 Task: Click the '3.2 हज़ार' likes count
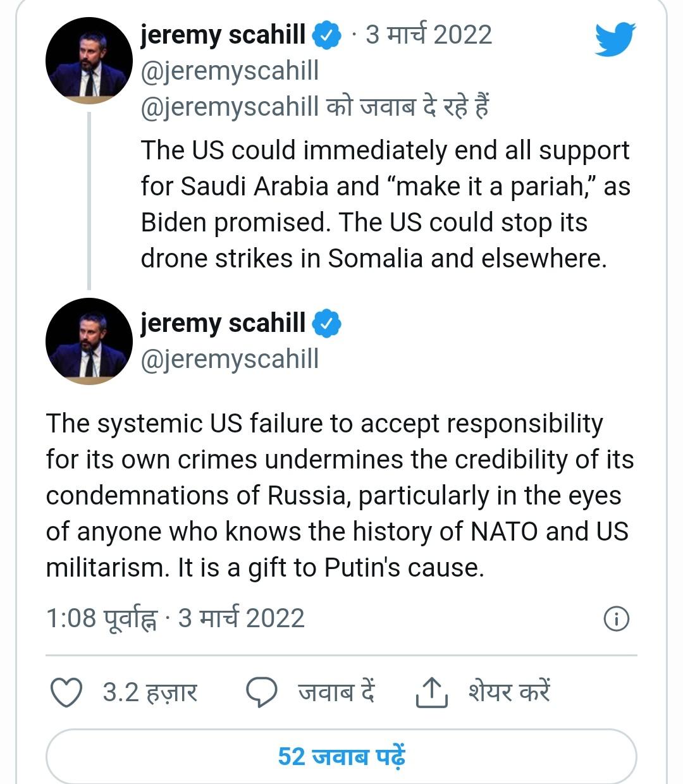(x=150, y=692)
